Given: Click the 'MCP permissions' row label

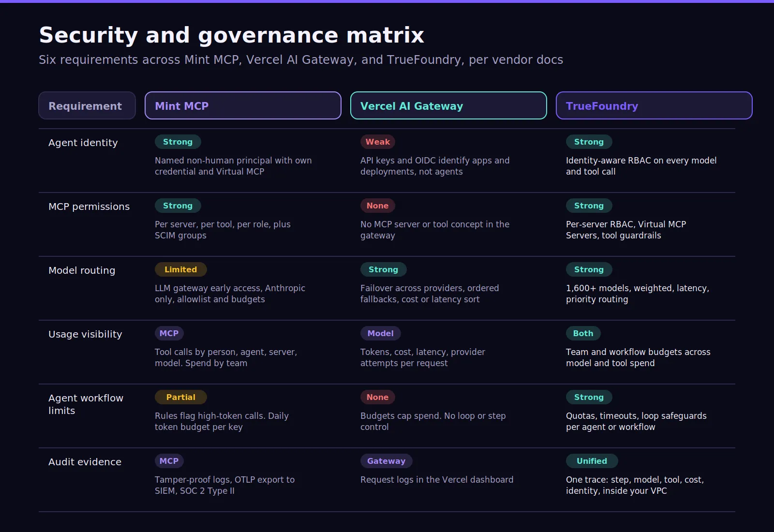Looking at the screenshot, I should tap(89, 207).
